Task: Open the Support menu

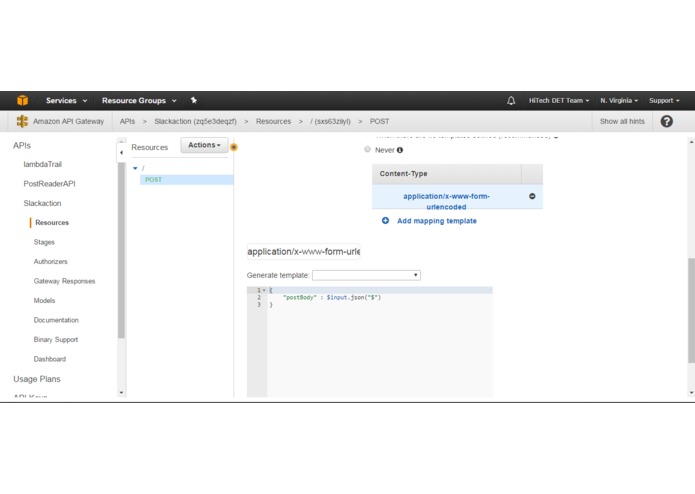Action: click(x=664, y=101)
